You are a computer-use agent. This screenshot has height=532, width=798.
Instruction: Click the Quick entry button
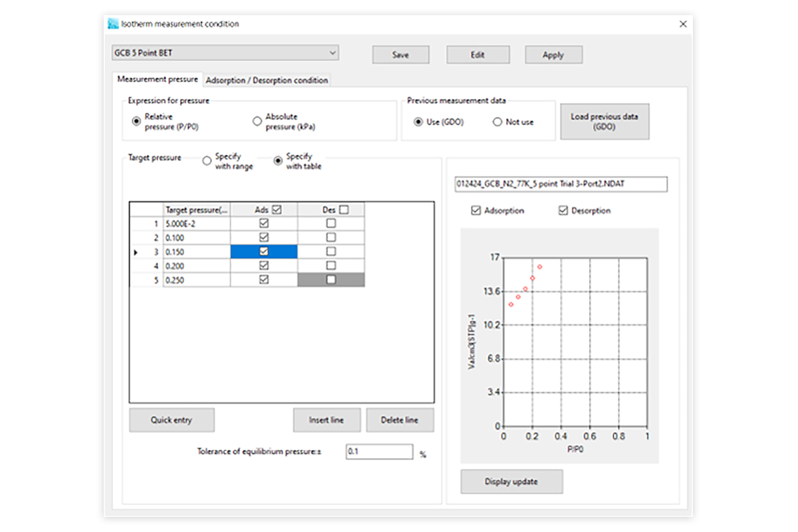point(172,420)
